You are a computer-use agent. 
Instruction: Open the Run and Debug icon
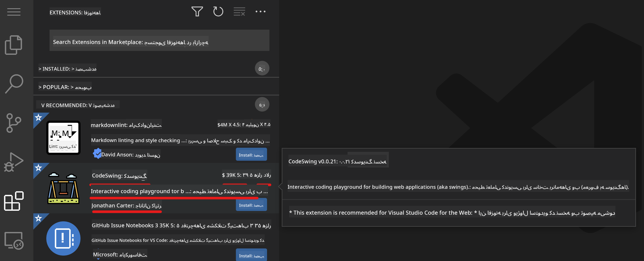pyautogui.click(x=13, y=162)
